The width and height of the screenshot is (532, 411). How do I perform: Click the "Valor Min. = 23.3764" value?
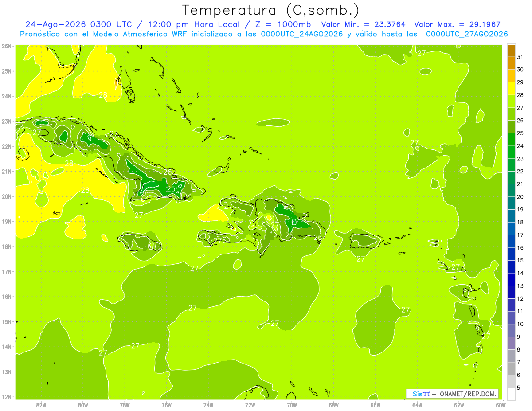tap(364, 25)
